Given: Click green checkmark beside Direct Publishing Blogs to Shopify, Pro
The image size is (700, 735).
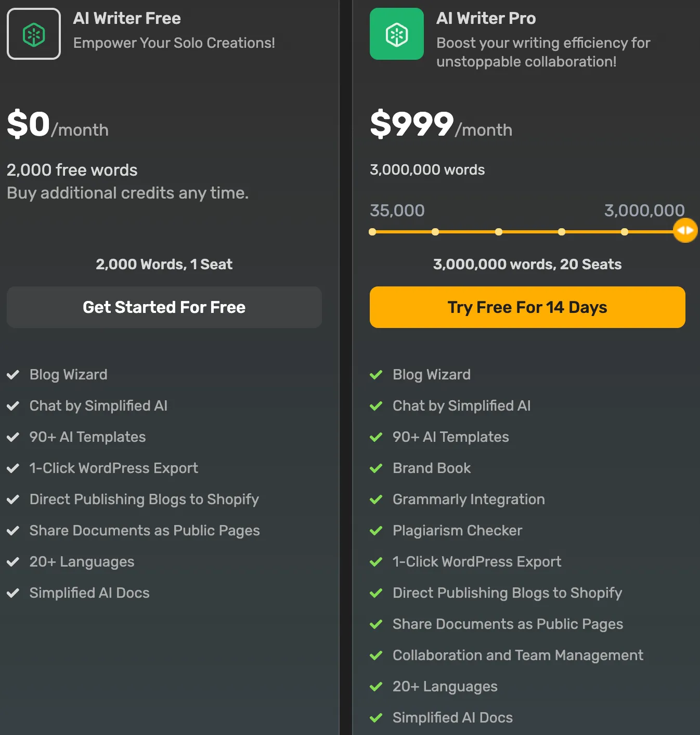Looking at the screenshot, I should (376, 593).
